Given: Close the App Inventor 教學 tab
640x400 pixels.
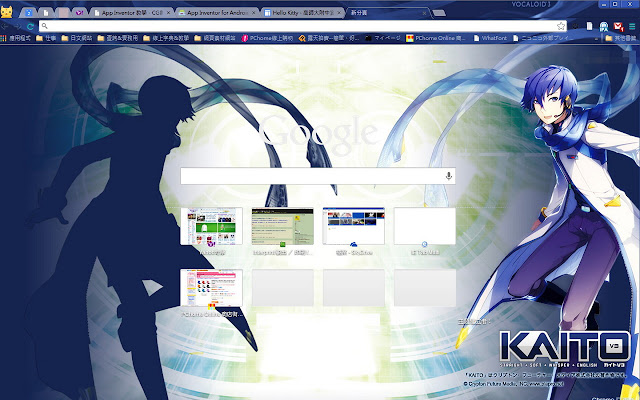Looking at the screenshot, I should 168,13.
